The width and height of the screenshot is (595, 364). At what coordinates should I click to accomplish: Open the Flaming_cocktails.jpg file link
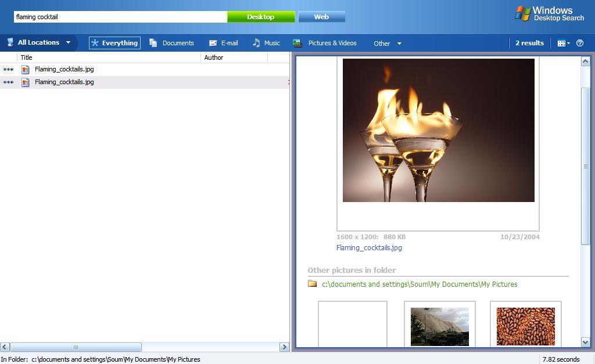click(369, 247)
